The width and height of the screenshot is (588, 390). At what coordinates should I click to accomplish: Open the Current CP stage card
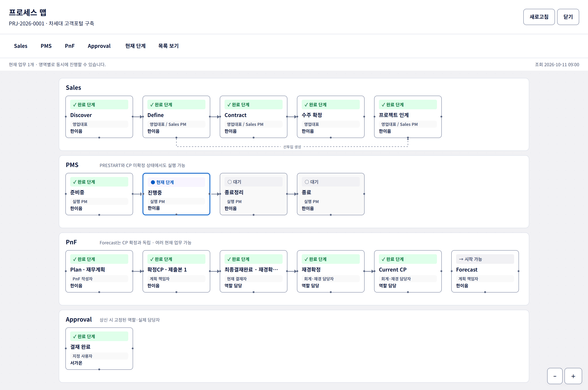[408, 271]
